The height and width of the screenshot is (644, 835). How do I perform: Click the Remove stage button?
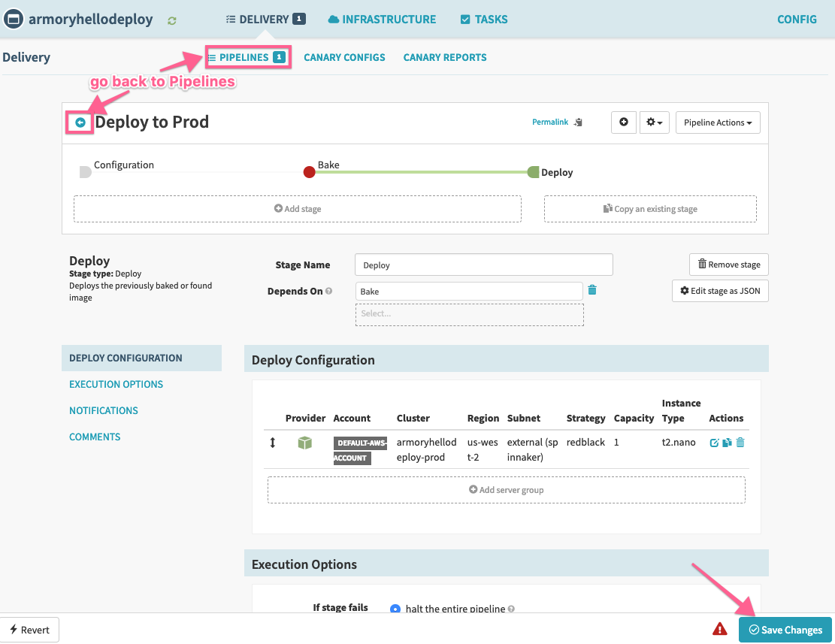pos(729,265)
